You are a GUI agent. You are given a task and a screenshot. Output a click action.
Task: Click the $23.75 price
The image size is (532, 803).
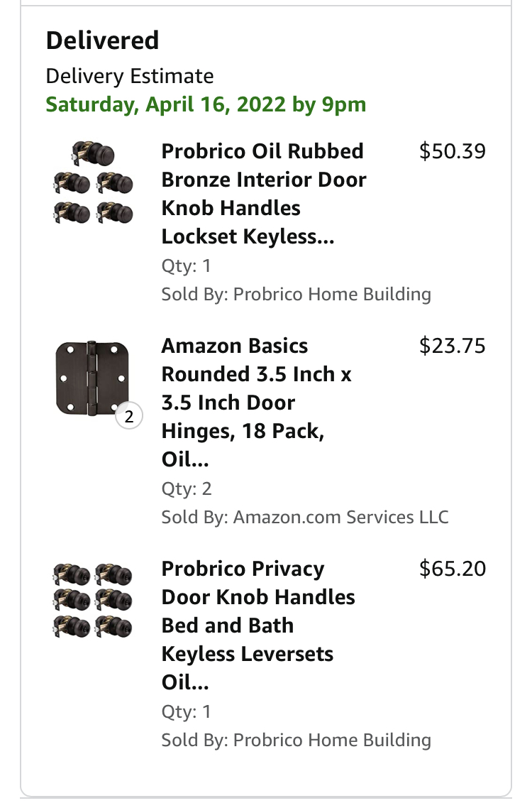pyautogui.click(x=453, y=346)
